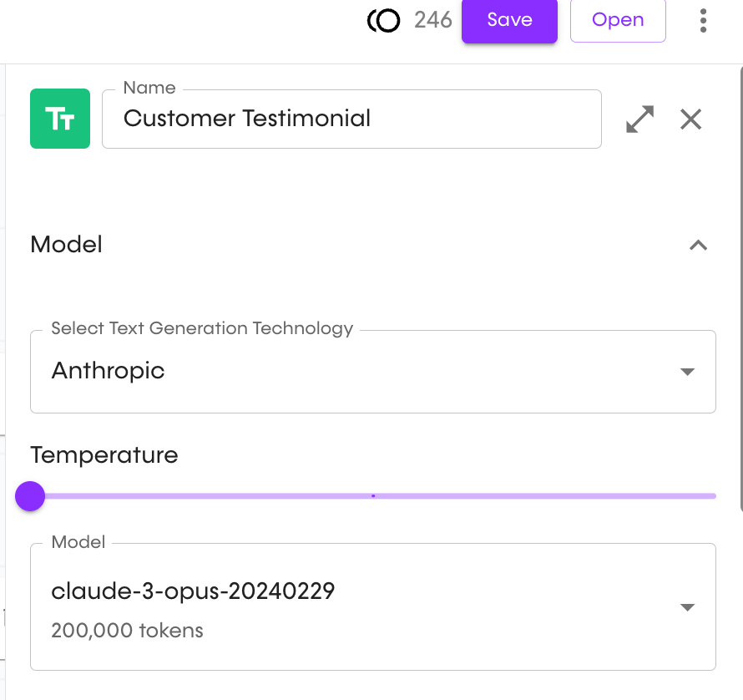The height and width of the screenshot is (700, 743).
Task: Click into the Name field containing Customer Testimonial
Action: [x=351, y=119]
